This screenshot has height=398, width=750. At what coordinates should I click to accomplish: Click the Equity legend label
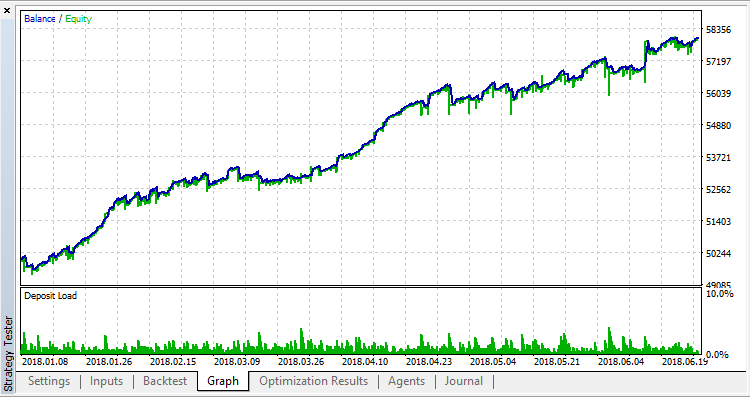click(x=78, y=19)
